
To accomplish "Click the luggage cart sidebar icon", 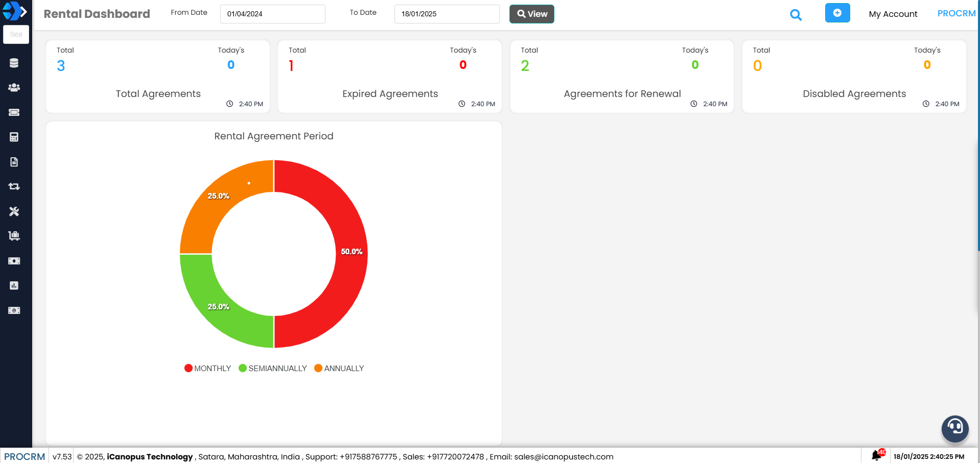I will pos(14,236).
